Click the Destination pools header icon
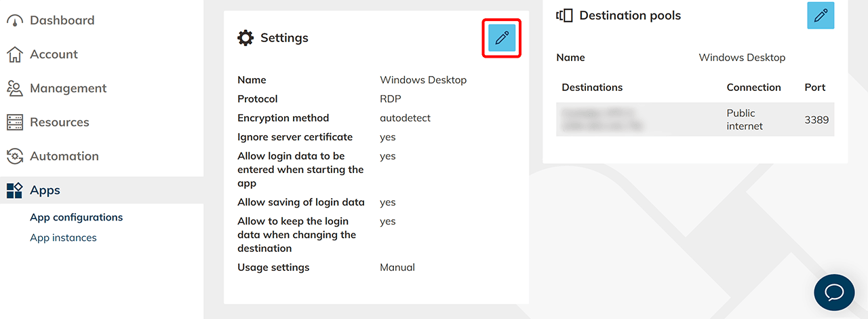This screenshot has width=868, height=319. 564,16
